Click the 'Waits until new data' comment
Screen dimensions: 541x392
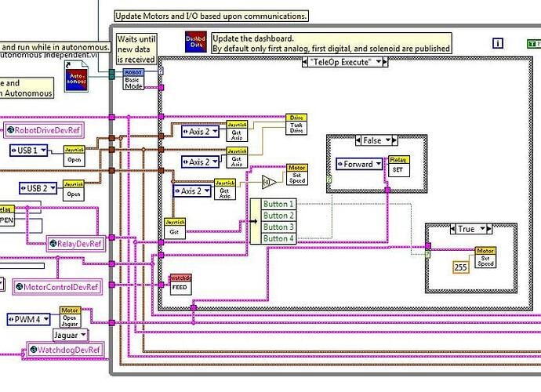click(136, 49)
